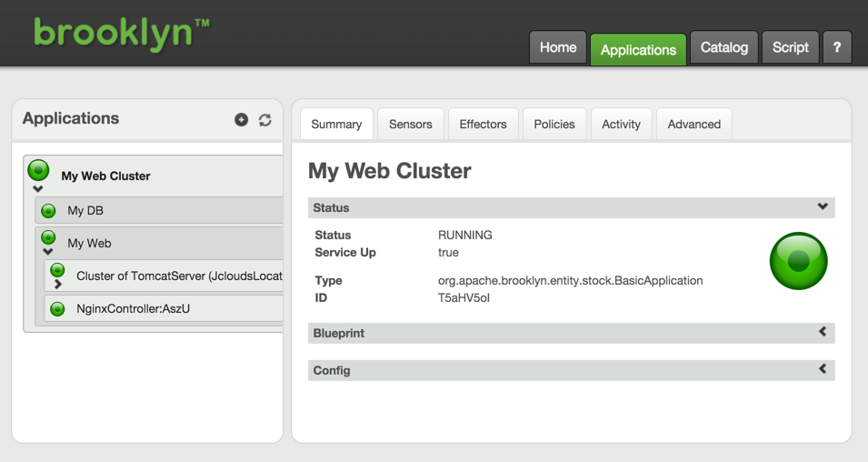This screenshot has width=868, height=462.
Task: Open the help question mark button
Action: click(836, 48)
